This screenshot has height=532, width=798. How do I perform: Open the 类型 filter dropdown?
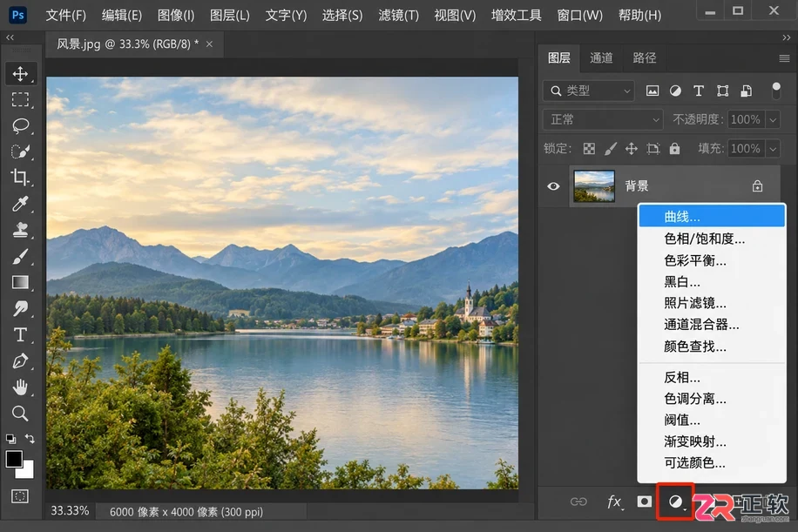(588, 91)
